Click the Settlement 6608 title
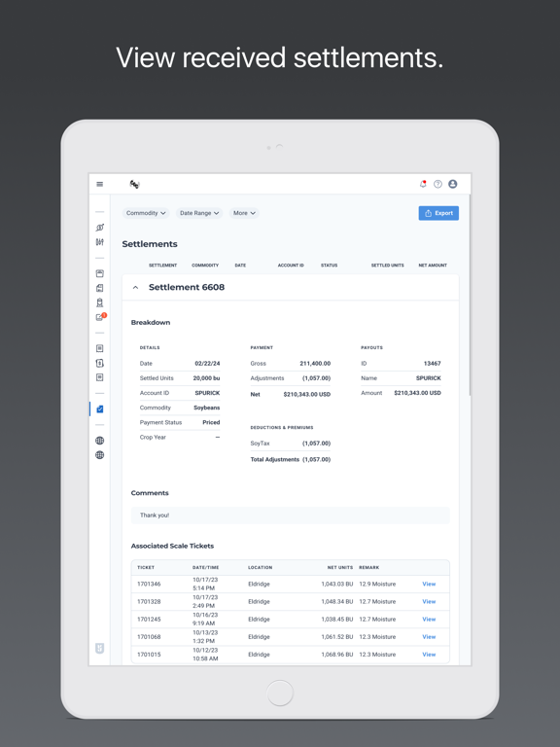This screenshot has height=747, width=560. pos(187,287)
